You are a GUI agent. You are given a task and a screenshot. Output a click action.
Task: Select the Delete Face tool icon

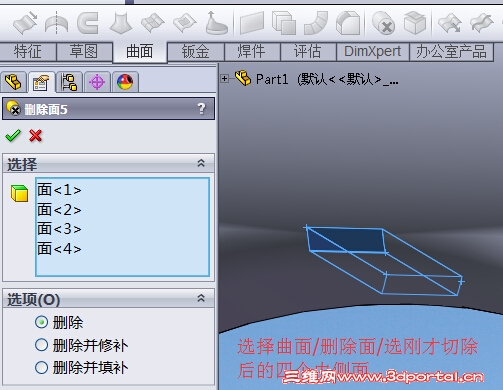coord(383,23)
